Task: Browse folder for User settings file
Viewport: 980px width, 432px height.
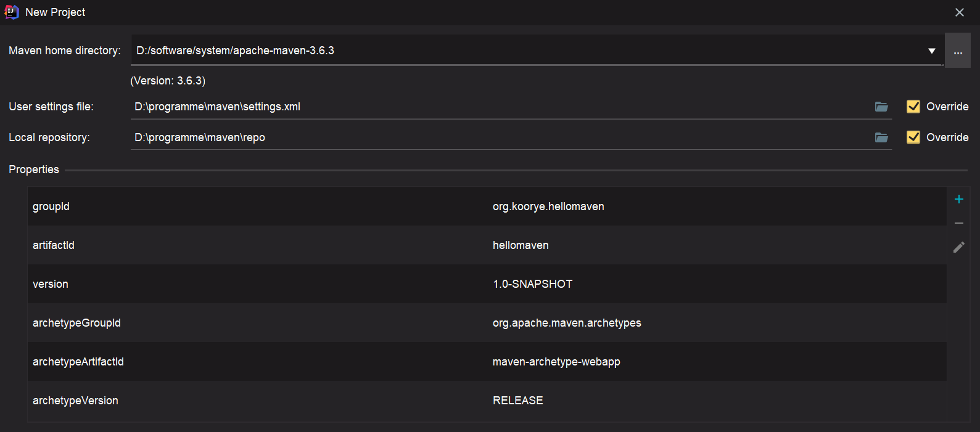Action: (881, 107)
